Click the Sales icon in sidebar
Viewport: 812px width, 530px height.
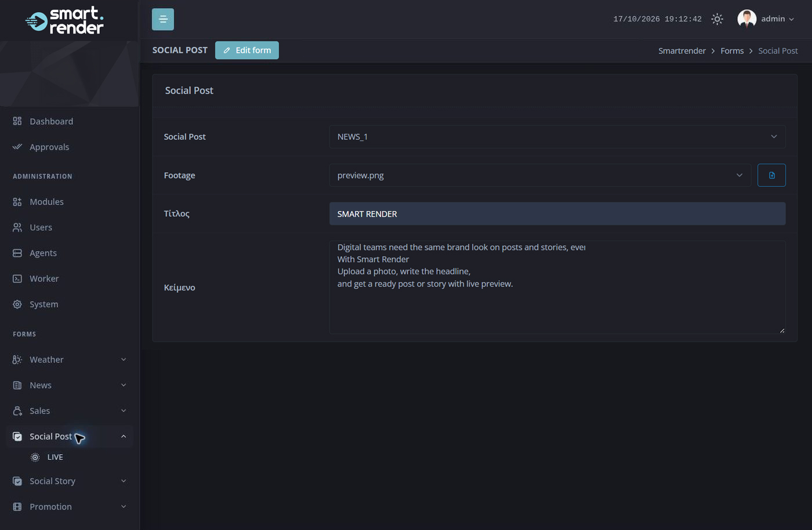17,411
